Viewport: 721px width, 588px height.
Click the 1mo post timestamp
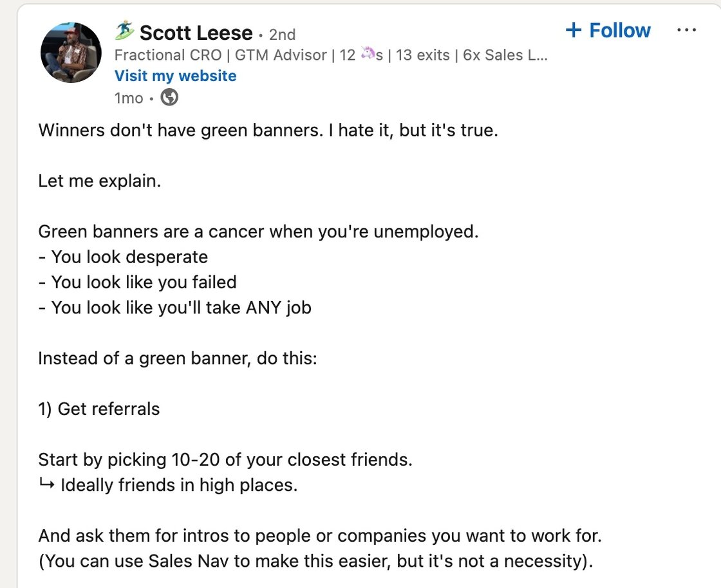coord(129,98)
